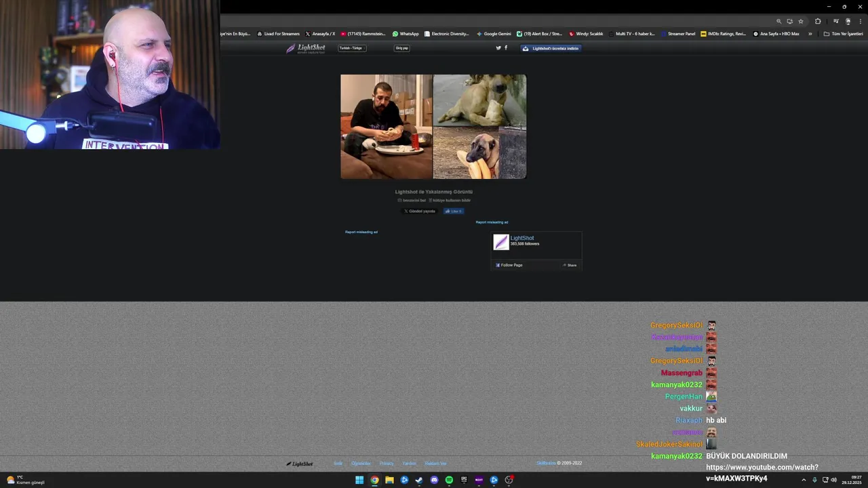The height and width of the screenshot is (488, 868).
Task: Click Report misleading ad link beside Like
Action: (492, 222)
